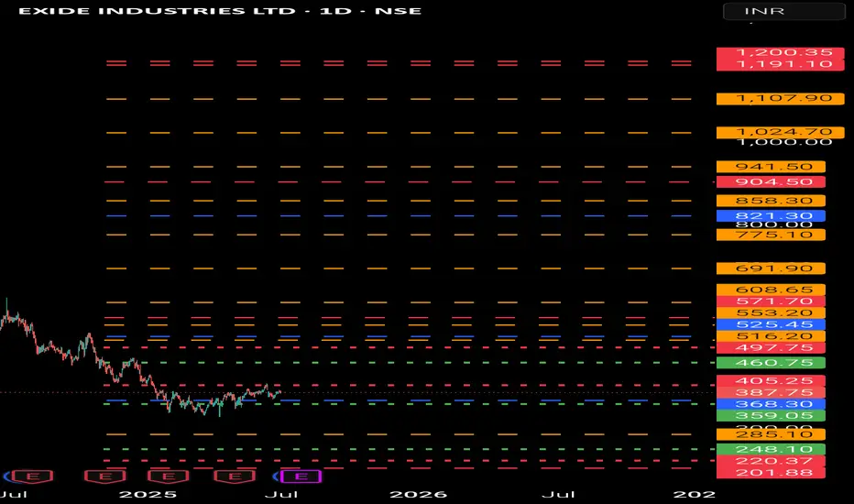Select the 460.75 green price label
This screenshot has height=504, width=854.
coord(771,363)
